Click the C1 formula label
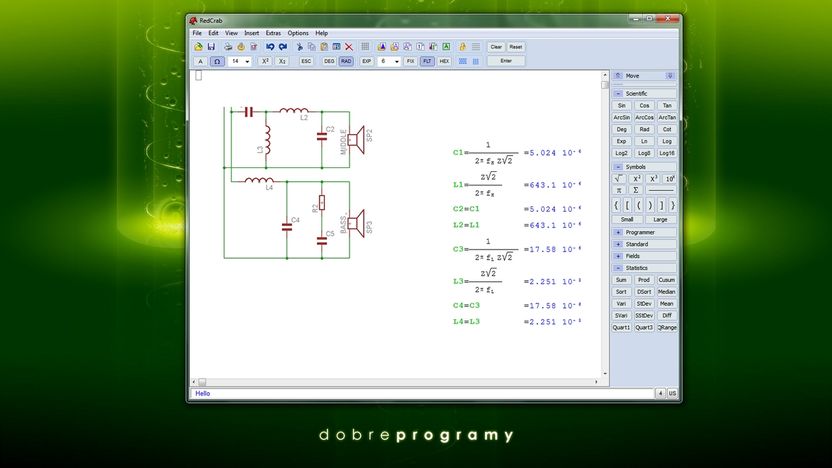Viewport: 832px width, 468px height. pyautogui.click(x=458, y=153)
